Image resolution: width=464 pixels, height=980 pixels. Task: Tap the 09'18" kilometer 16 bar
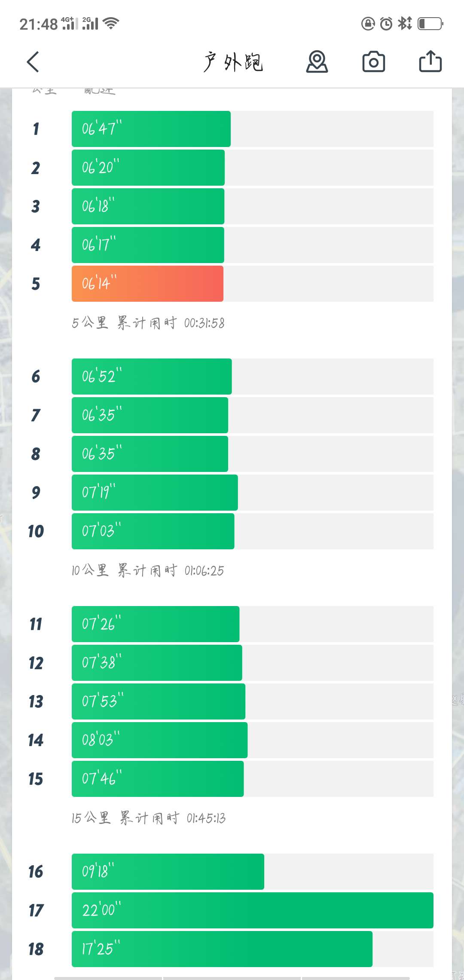168,872
